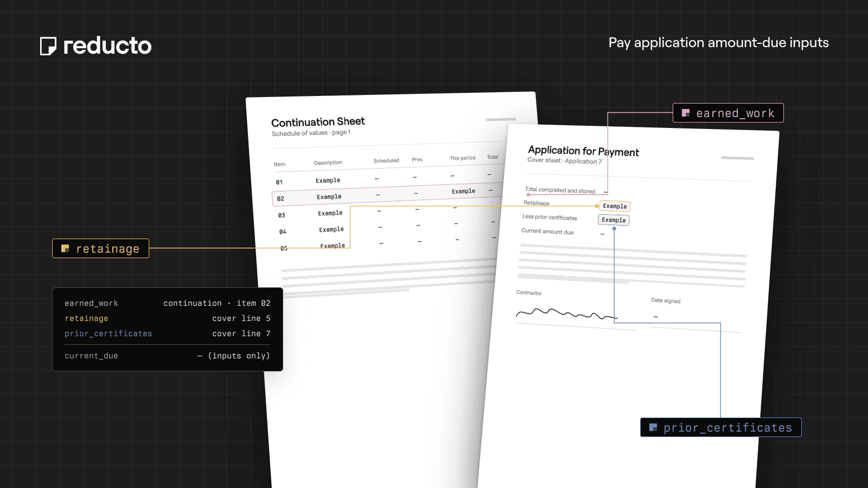Click 'cover line 5' value
868x488 pixels.
(x=241, y=318)
